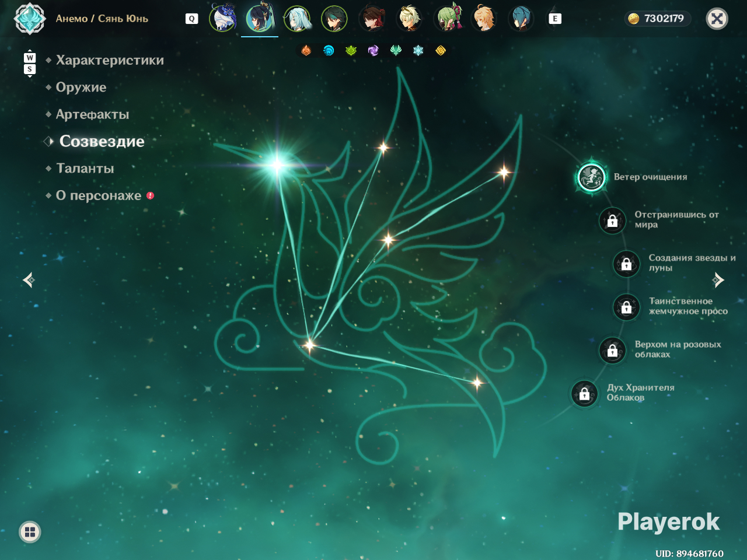Screen dimensions: 747x560
Task: Click the red notification dot on О персонаже
Action: pos(150,195)
